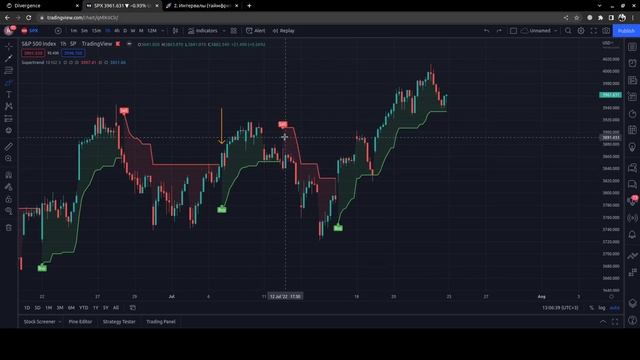The width and height of the screenshot is (640, 360).
Task: Set date range to 1M
Action: pyautogui.click(x=49, y=308)
